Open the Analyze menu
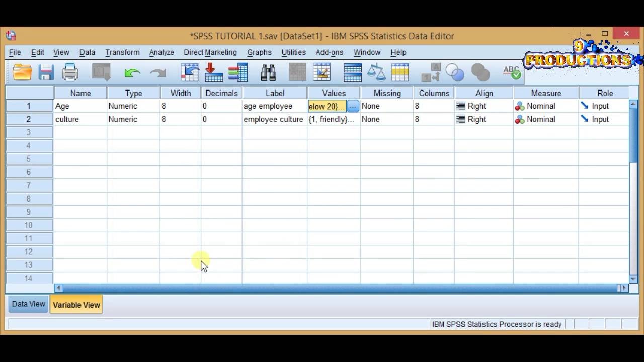 [162, 52]
